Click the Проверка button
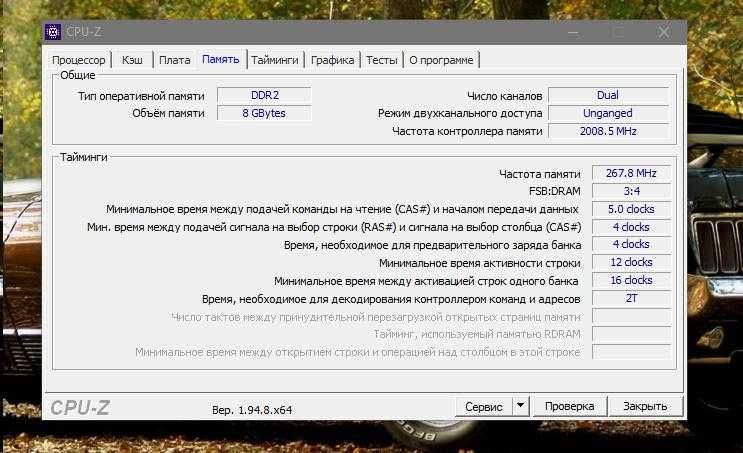 pos(570,407)
